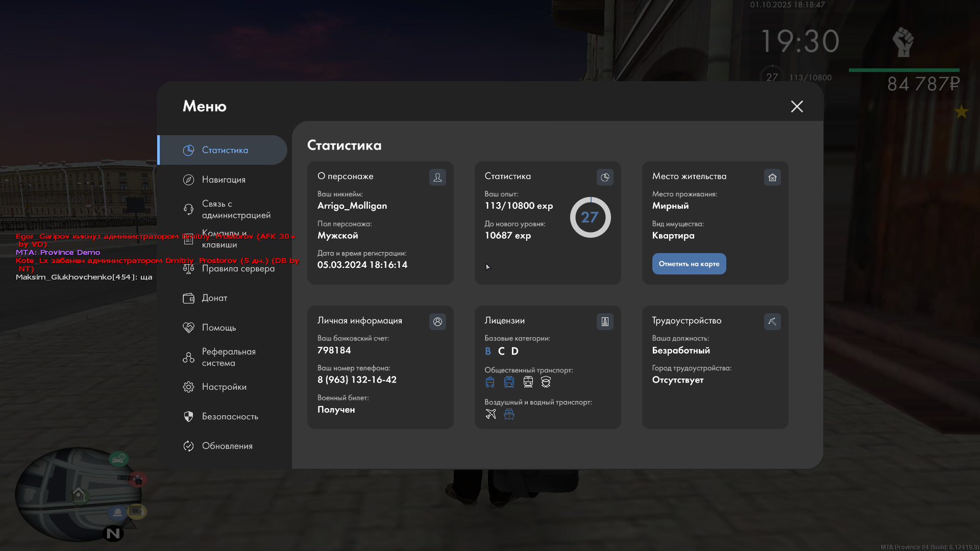Screen dimensions: 980x551
Task: Click the level 27 progress ring
Action: coord(590,217)
